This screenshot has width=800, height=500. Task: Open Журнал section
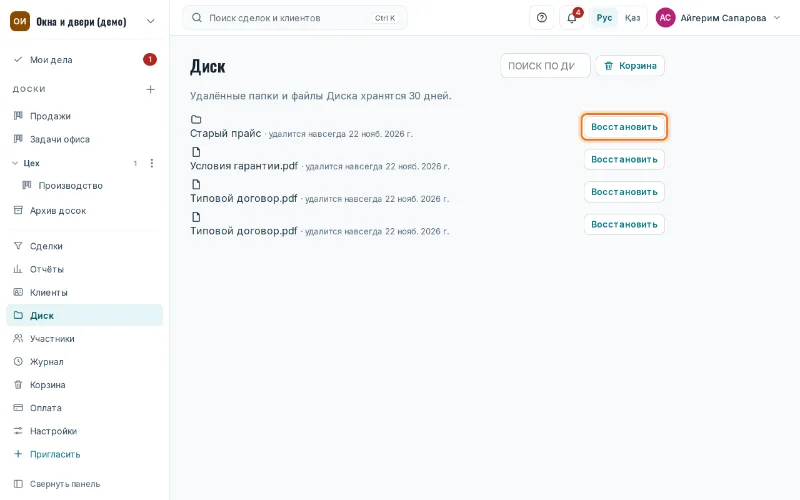point(84,362)
